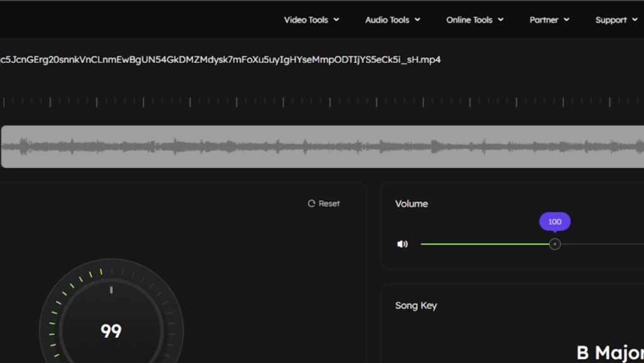Click the audio waveform track
This screenshot has width=644, height=363.
click(x=322, y=147)
